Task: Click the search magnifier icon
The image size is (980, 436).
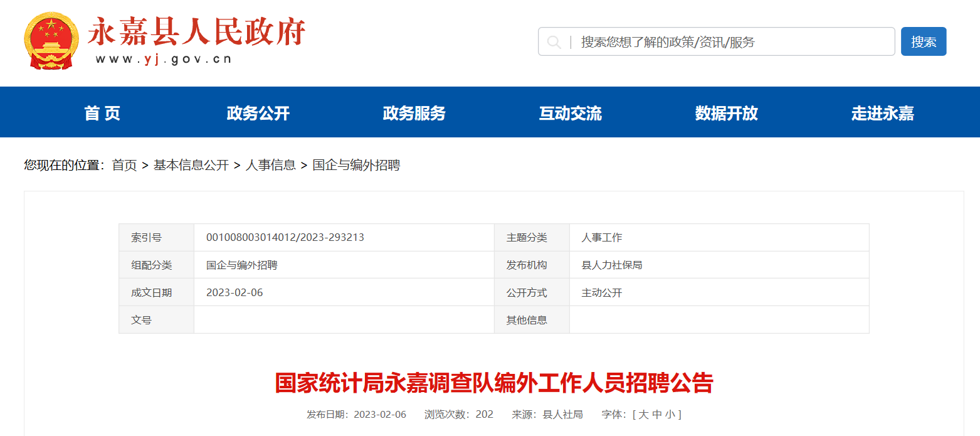Action: point(554,42)
